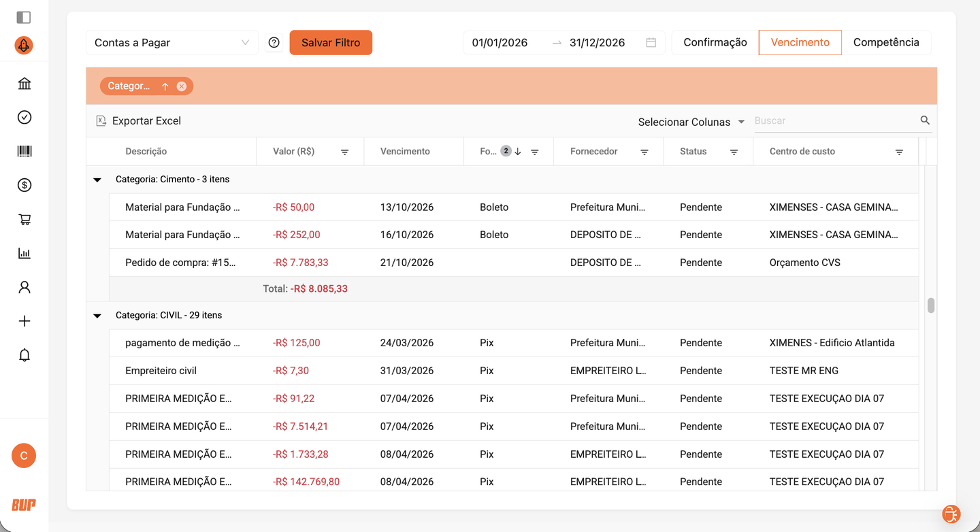
Task: Sort by the Vencimento column header
Action: (405, 152)
